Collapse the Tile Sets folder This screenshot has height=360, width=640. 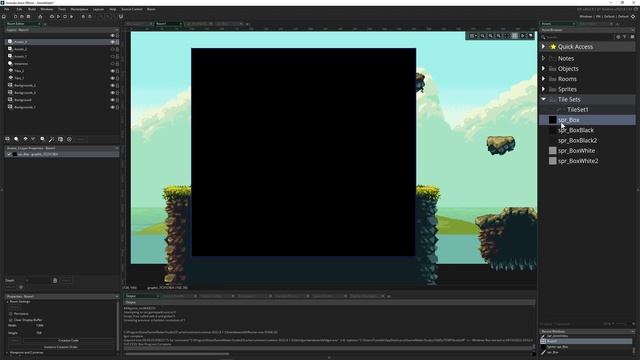click(543, 99)
